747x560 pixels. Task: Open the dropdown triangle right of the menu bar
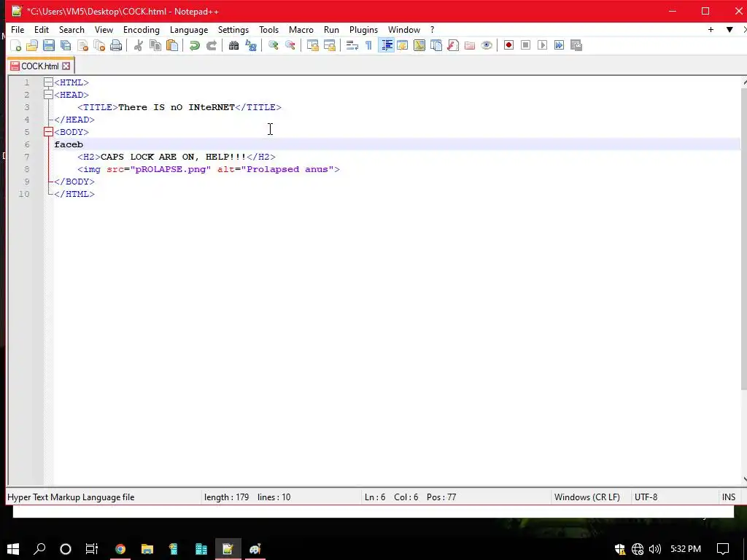729,29
